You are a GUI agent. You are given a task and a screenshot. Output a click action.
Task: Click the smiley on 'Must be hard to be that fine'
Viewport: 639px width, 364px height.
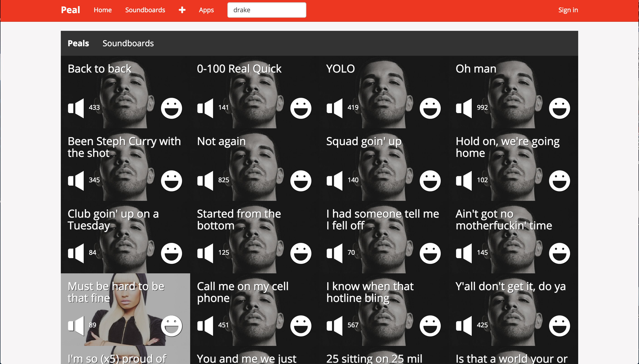172,325
